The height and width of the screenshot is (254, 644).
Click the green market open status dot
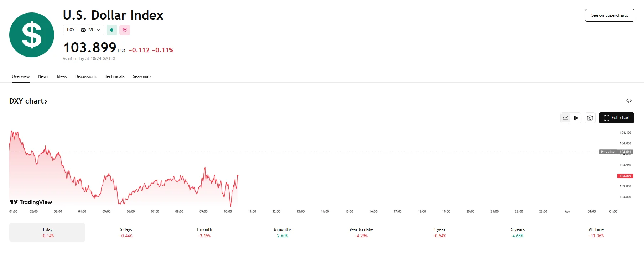click(x=112, y=30)
